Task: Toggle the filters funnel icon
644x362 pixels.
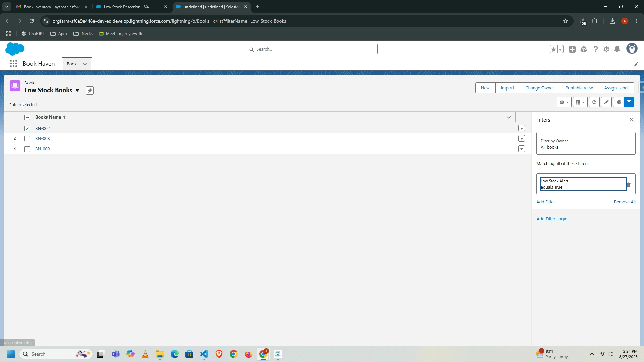Action: (629, 102)
